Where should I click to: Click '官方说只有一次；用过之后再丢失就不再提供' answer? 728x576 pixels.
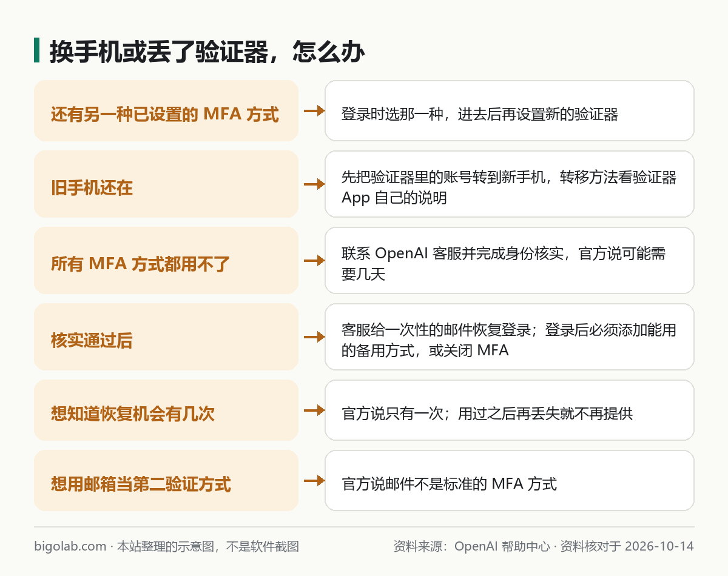point(510,410)
